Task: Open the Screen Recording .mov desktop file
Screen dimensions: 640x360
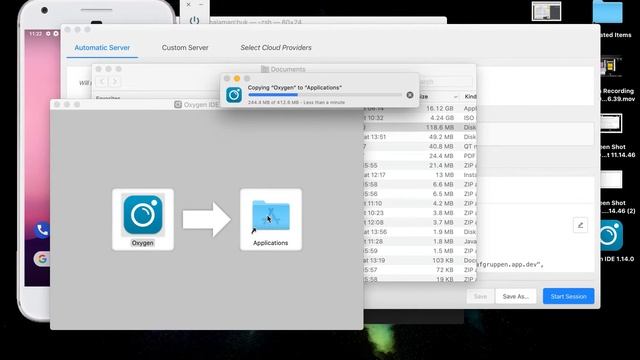Action: pos(611,66)
